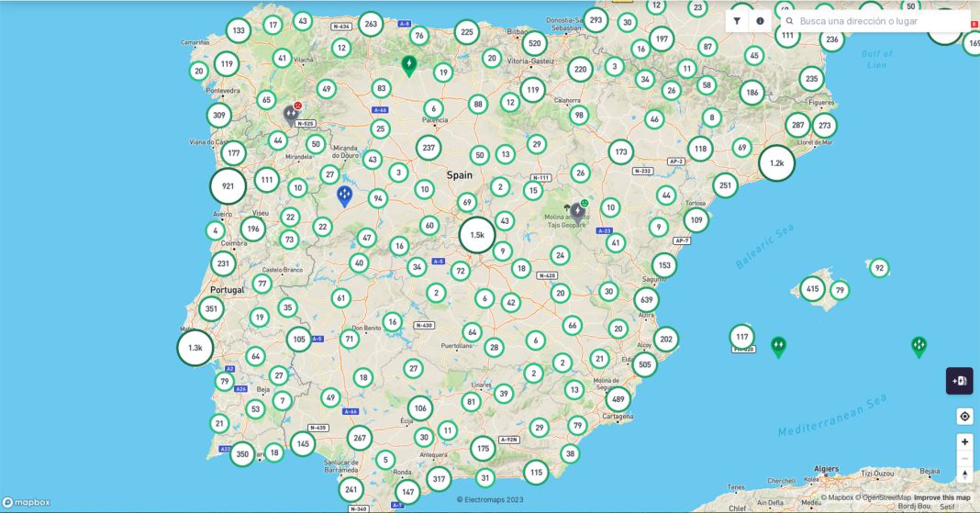This screenshot has height=513, width=980.
Task: Select the blue charger pin near Miranda do Douro
Action: click(x=344, y=195)
